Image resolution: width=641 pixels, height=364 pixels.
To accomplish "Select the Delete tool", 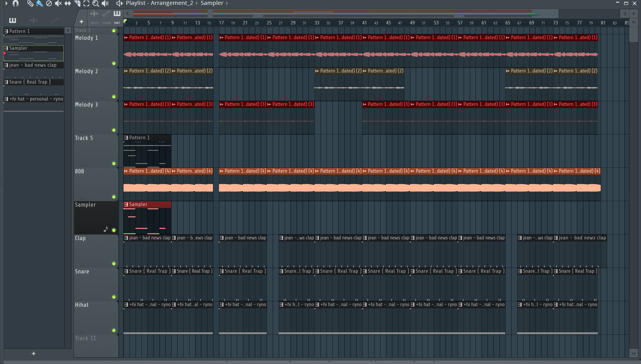I will [49, 3].
